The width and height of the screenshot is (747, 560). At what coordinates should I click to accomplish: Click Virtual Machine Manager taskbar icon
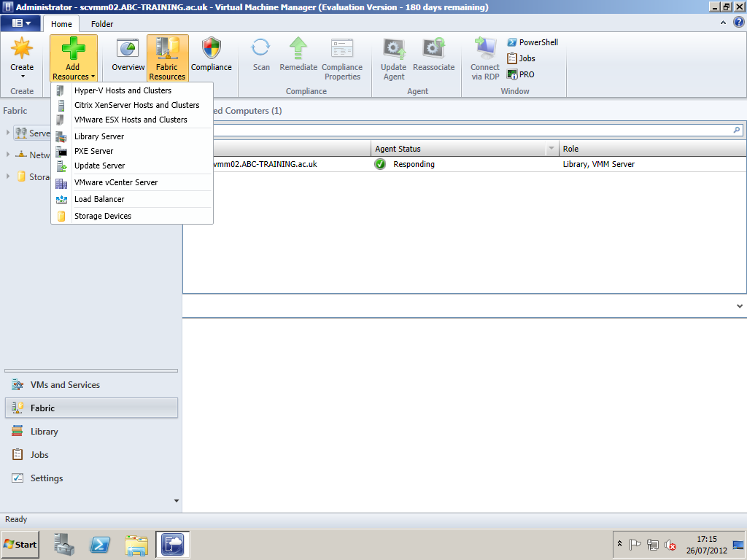[x=172, y=544]
